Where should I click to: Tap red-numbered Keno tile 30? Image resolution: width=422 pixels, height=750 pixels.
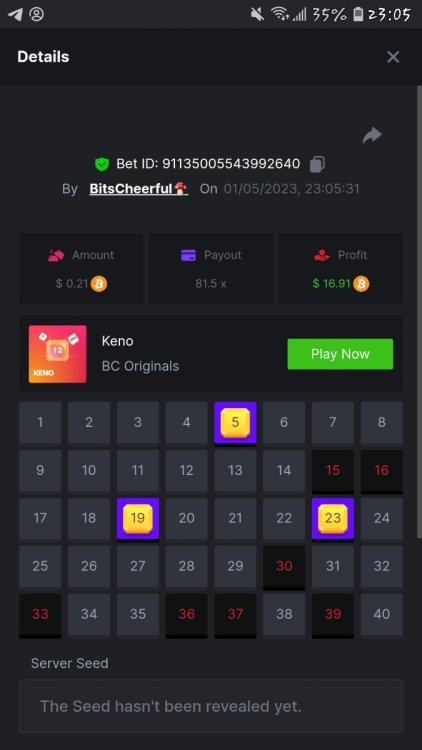(x=284, y=566)
